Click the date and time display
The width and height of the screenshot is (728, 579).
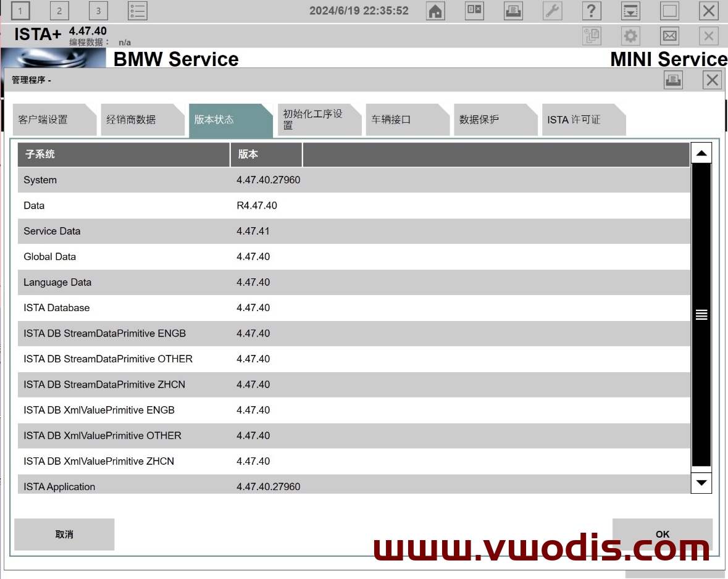click(x=359, y=10)
